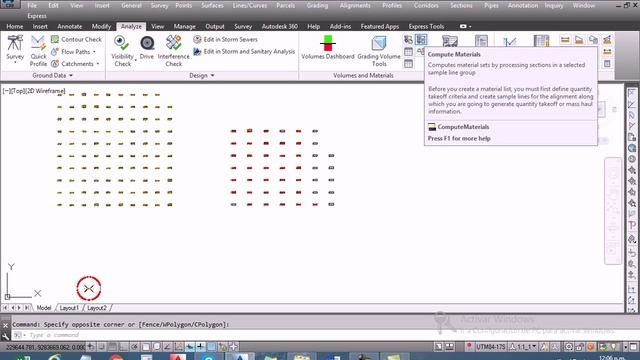Toggle 3D Object Snap in status bar

pos(157,347)
